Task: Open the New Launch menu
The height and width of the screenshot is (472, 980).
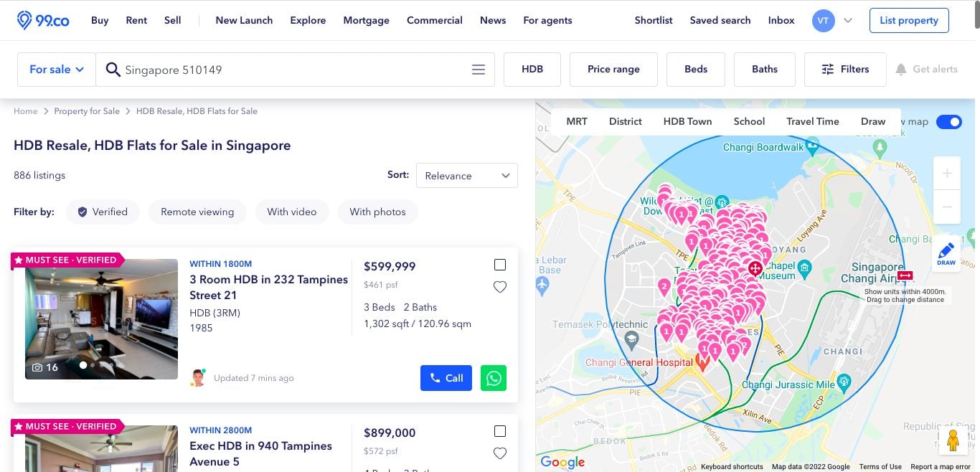Action: tap(244, 20)
